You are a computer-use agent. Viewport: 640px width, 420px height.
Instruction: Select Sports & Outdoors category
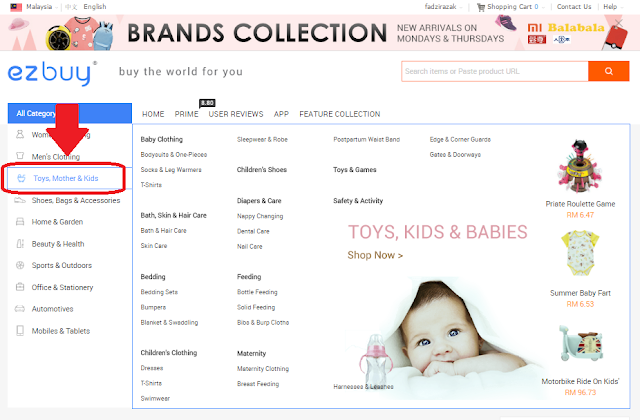tap(62, 265)
